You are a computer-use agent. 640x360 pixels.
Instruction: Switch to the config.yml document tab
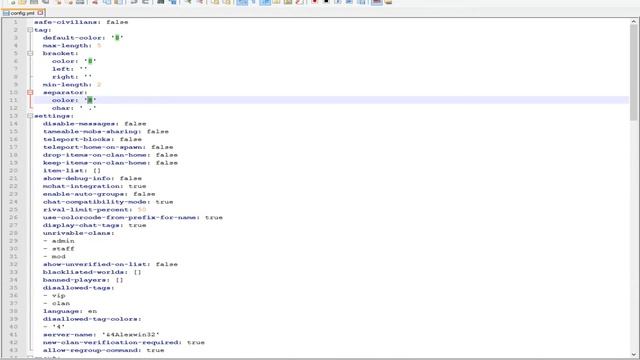(22, 13)
